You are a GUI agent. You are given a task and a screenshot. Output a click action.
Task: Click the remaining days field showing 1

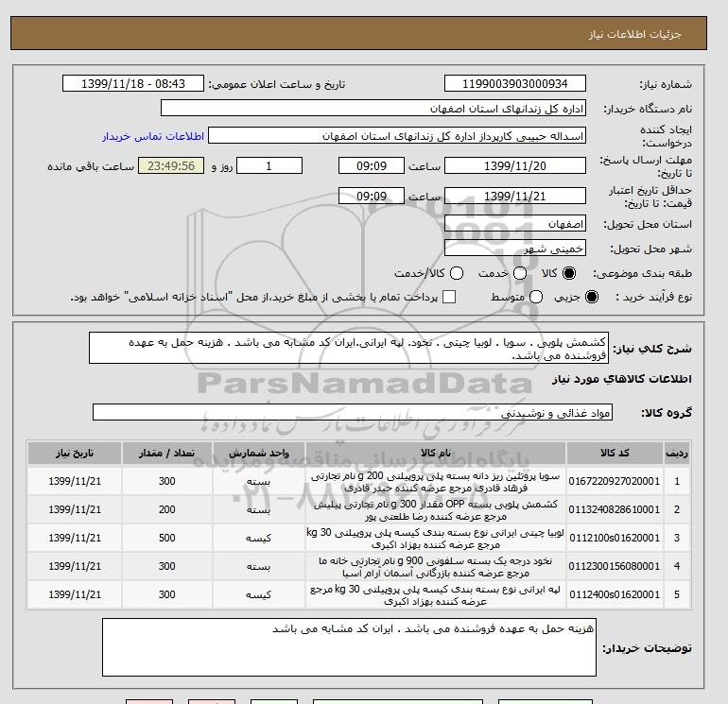click(x=269, y=165)
